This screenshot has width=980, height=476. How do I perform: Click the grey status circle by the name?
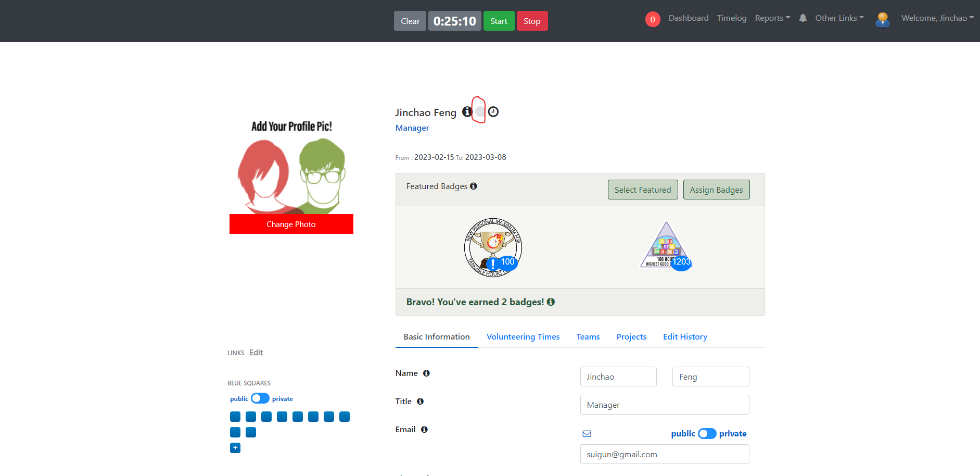[x=480, y=111]
